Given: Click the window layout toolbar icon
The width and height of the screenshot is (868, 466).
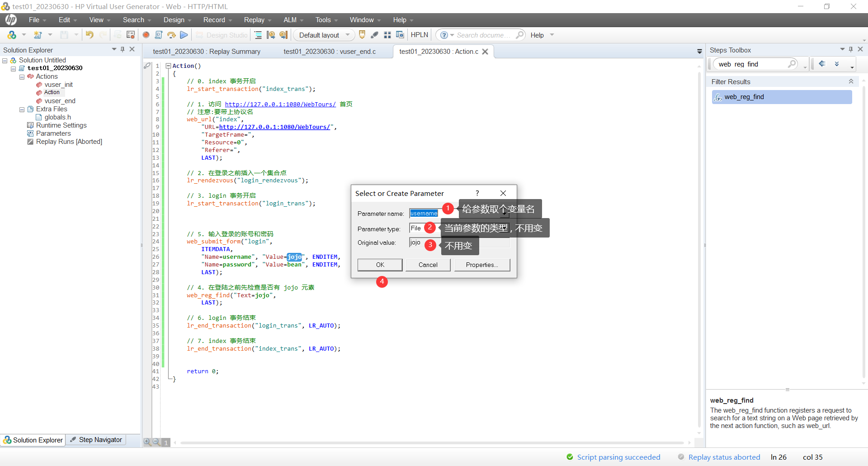Looking at the screenshot, I should pos(400,35).
